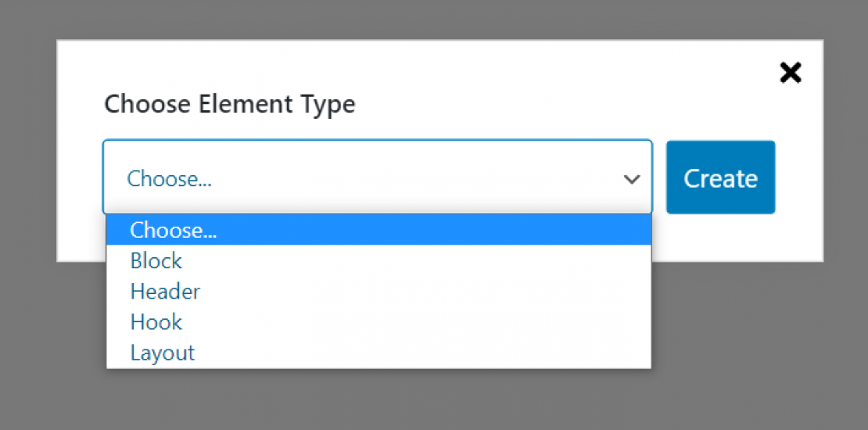Pick Hook from the element list
Image resolution: width=868 pixels, height=430 pixels.
156,322
